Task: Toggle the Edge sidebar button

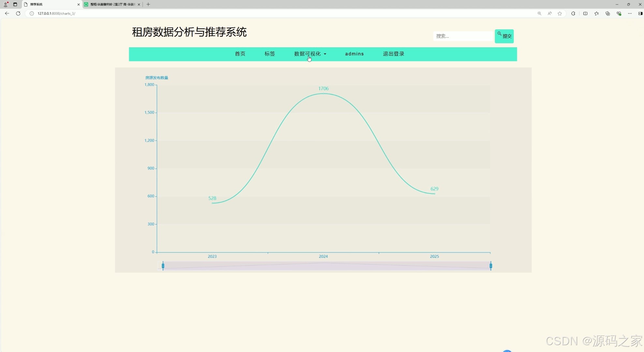Action: pyautogui.click(x=640, y=13)
